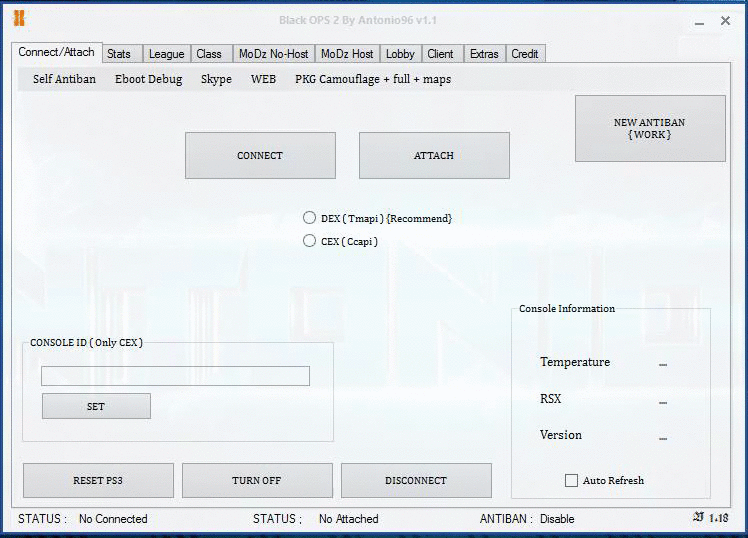The image size is (748, 538).
Task: Click the Version label in Console Information
Action: 561,435
